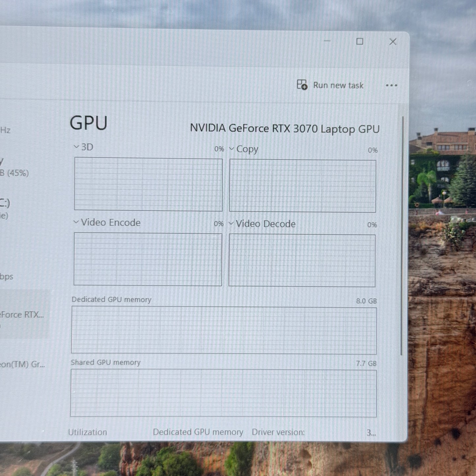The width and height of the screenshot is (476, 476).
Task: Click the GPU heading
Action: (89, 123)
